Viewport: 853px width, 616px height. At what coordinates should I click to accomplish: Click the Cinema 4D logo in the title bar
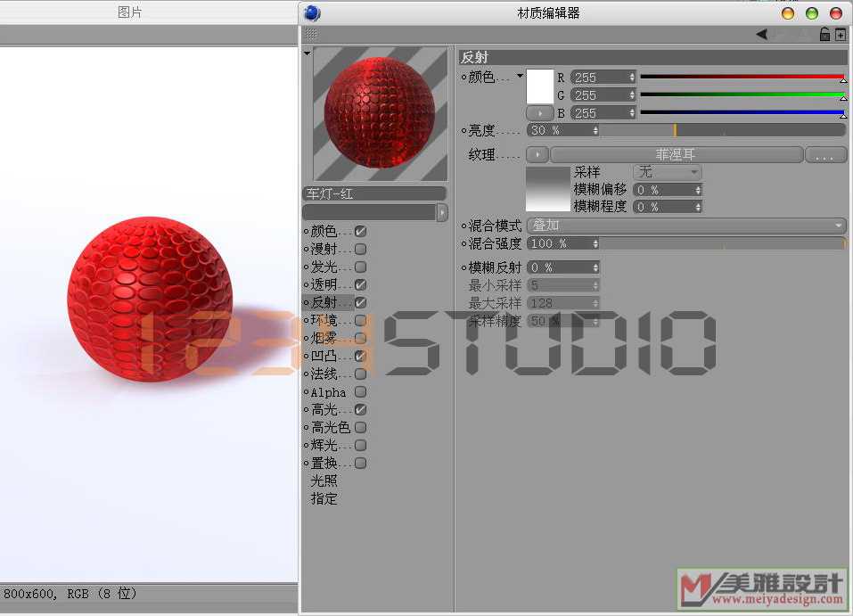312,12
